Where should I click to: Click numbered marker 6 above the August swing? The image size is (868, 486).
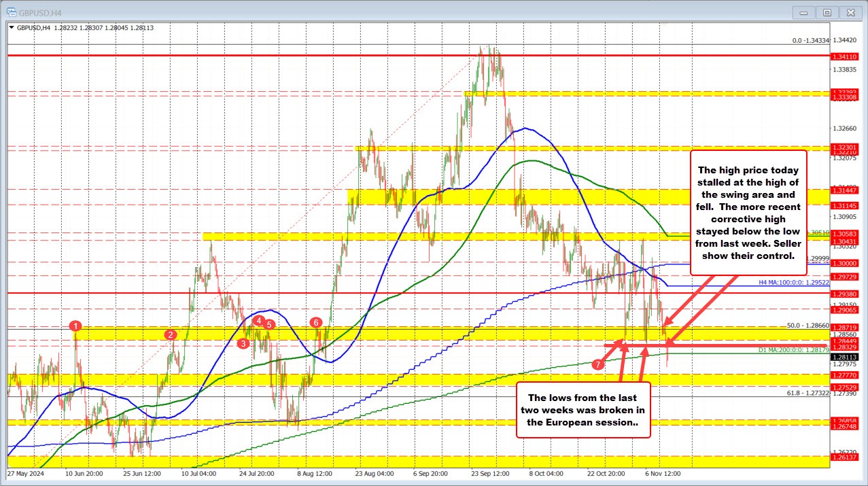click(315, 324)
